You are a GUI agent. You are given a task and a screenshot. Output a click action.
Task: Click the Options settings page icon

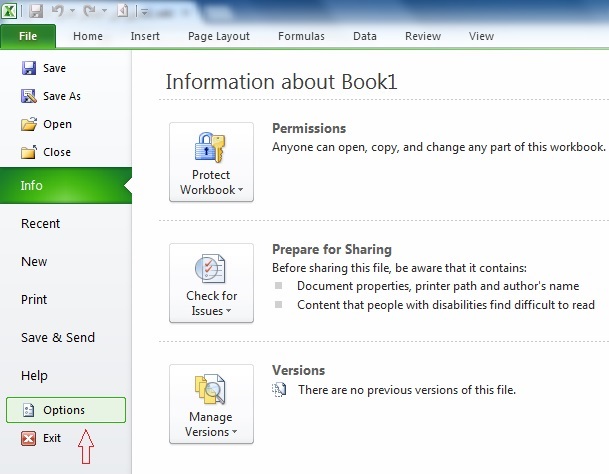(x=28, y=410)
